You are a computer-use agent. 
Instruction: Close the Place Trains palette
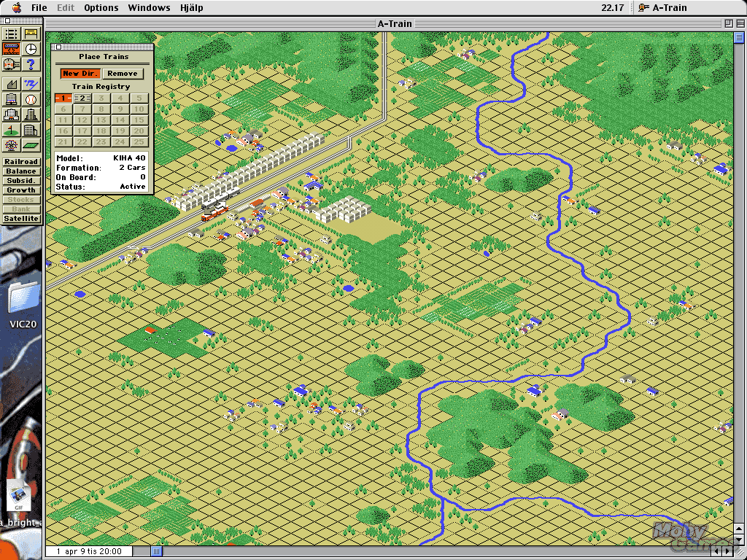click(58, 47)
